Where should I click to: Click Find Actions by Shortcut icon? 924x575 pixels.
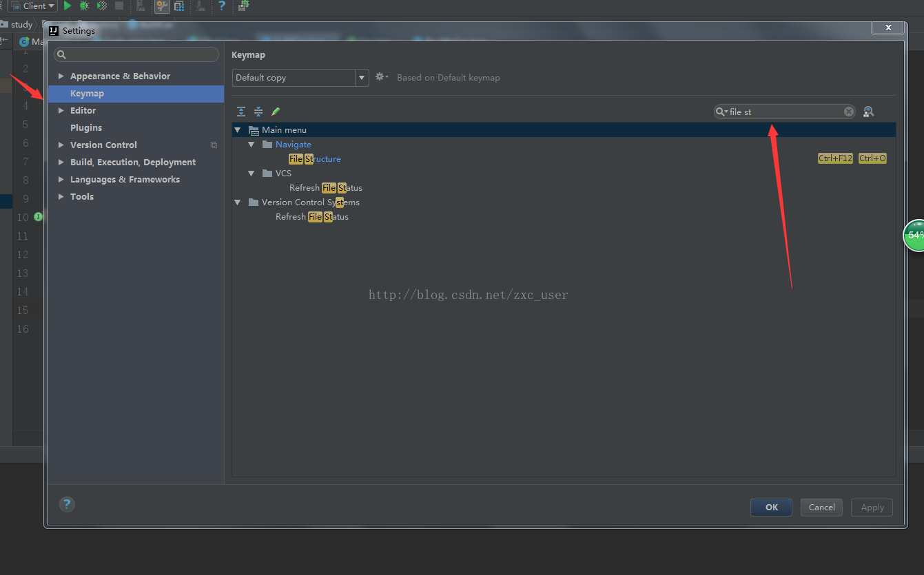pyautogui.click(x=868, y=112)
